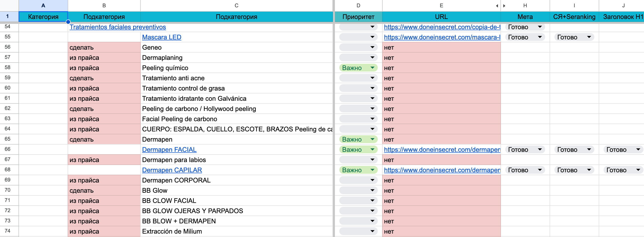Screen dimensions: 644x237
Task: Open Tratamientos faciales preventivos link
Action: pyautogui.click(x=118, y=27)
